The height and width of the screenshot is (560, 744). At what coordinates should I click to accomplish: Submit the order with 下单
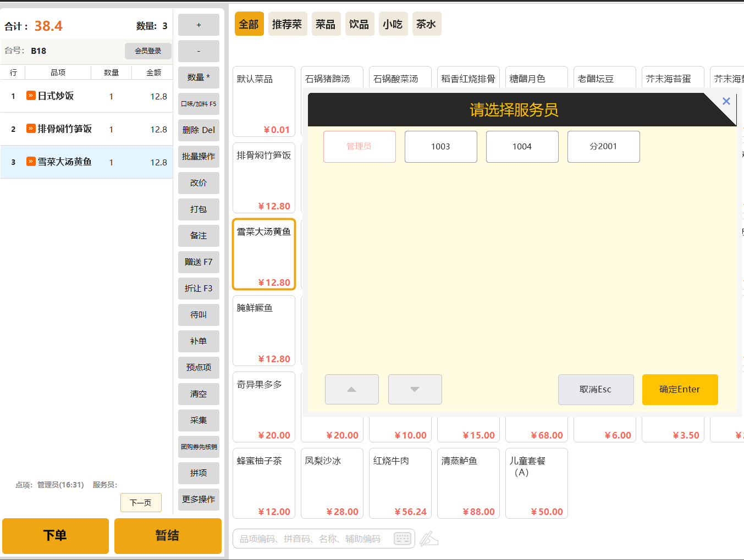pos(56,536)
